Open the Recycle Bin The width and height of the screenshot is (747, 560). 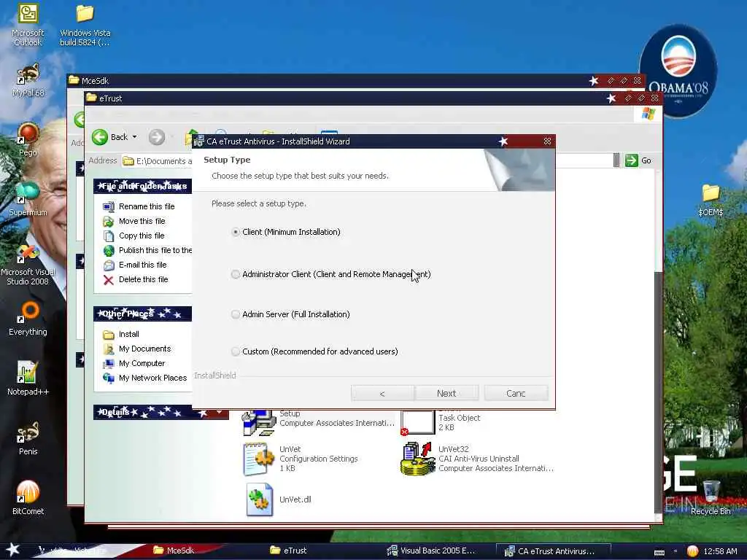[x=711, y=498]
